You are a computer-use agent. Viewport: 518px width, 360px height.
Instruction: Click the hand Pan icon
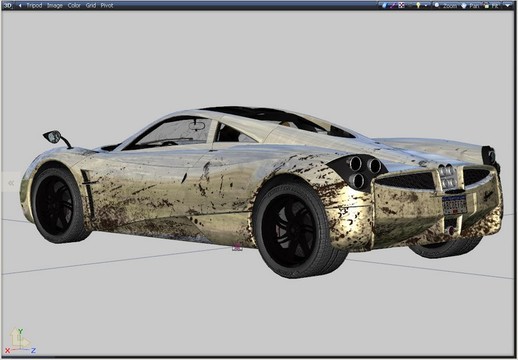click(464, 6)
